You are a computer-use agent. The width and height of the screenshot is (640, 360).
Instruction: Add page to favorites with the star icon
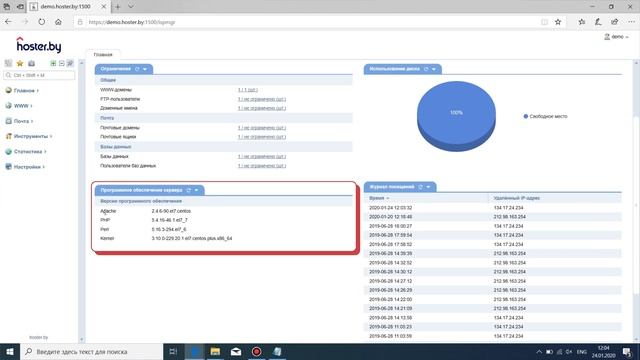(558, 22)
